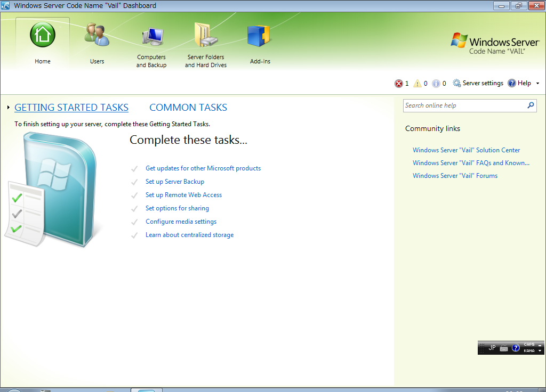Click JP input language indicator
The height and width of the screenshot is (392, 546).
coord(492,347)
